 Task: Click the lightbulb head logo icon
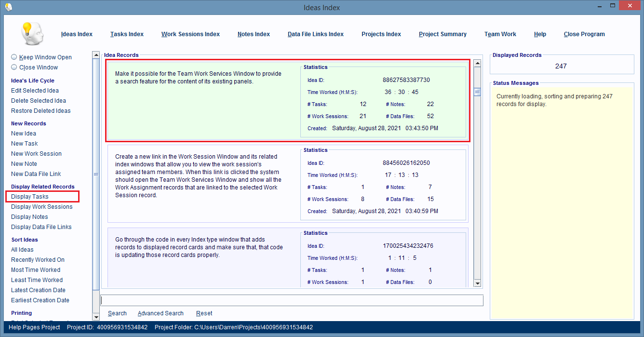pyautogui.click(x=32, y=33)
